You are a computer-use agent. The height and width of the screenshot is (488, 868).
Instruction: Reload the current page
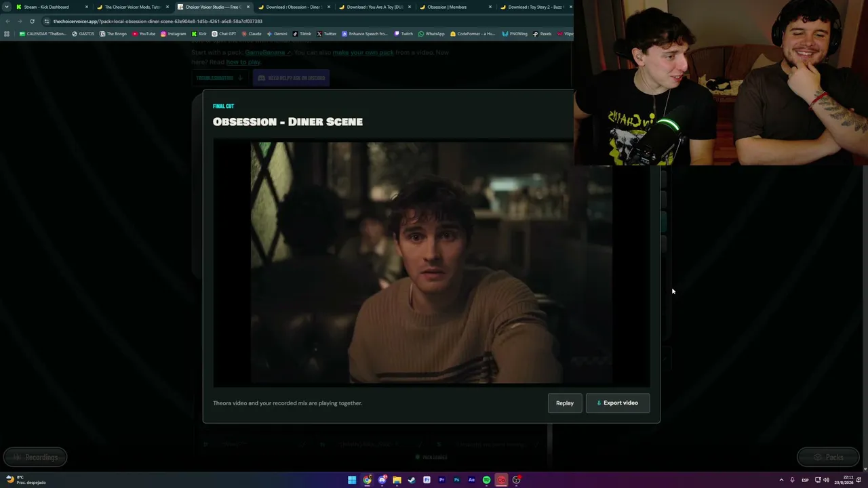[32, 21]
